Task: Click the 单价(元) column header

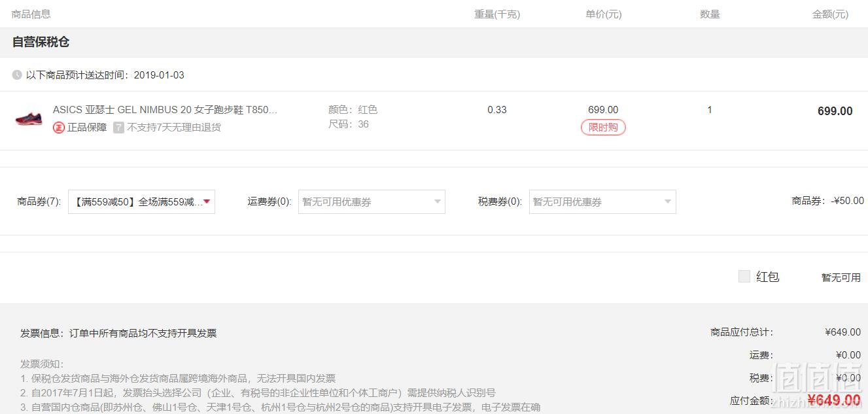Action: [x=604, y=14]
